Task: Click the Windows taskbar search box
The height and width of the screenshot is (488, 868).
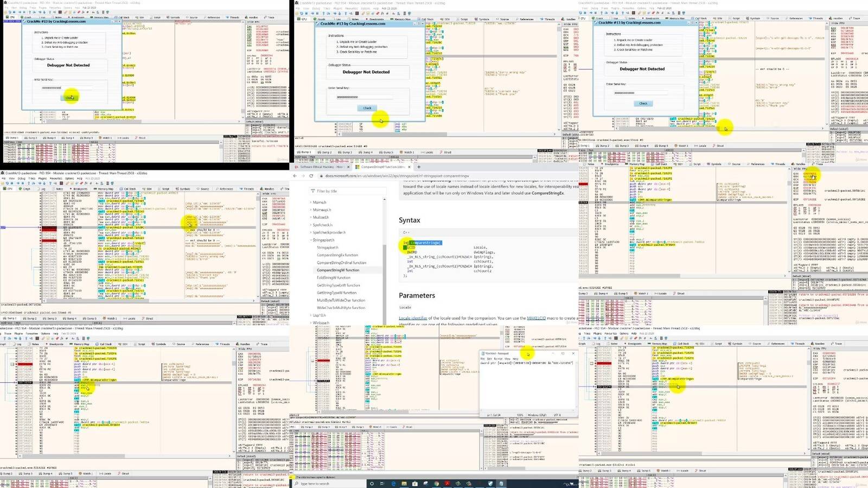Action: [x=329, y=484]
